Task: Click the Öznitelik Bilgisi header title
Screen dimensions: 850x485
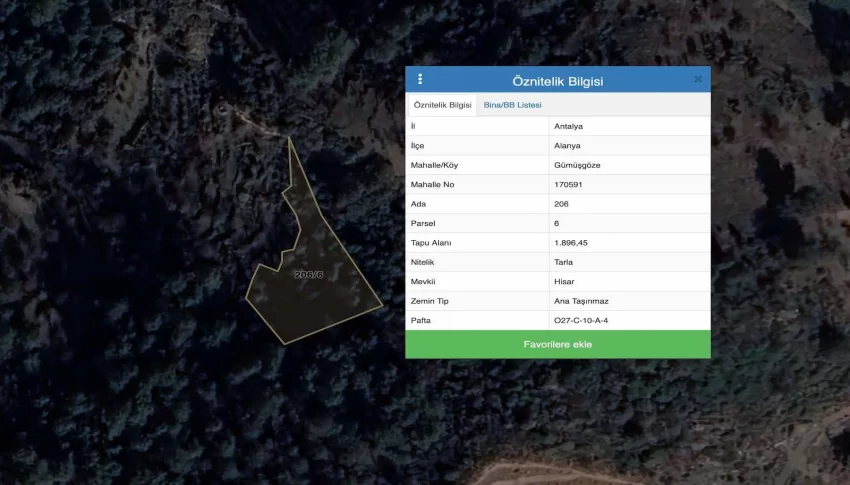Action: coord(558,81)
